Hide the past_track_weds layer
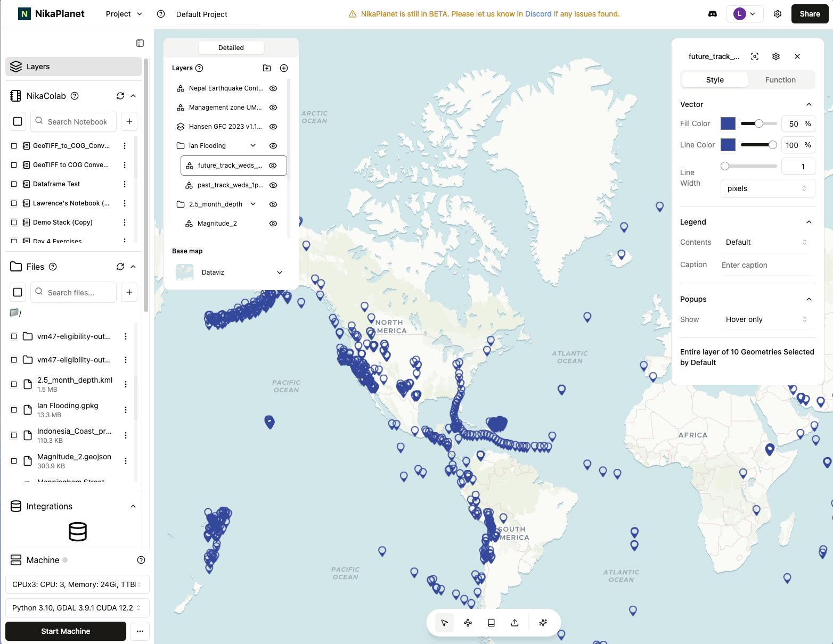This screenshot has width=833, height=644. (273, 185)
